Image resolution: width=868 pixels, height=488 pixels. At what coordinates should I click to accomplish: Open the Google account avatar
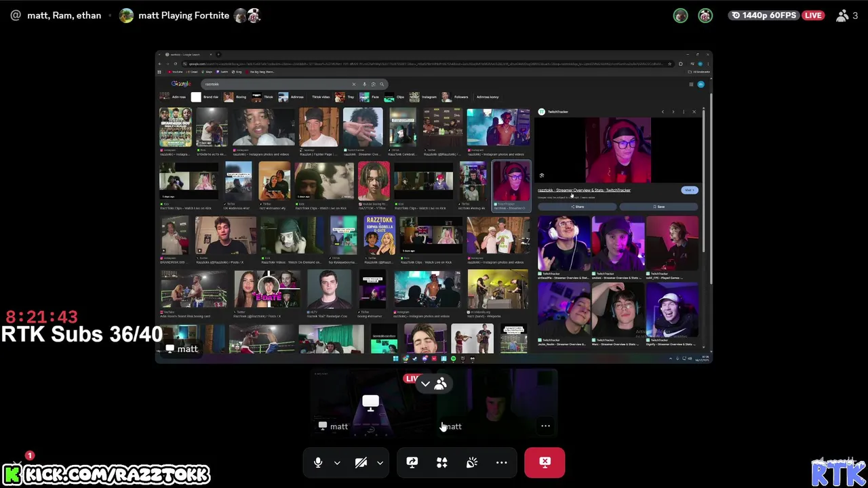click(701, 84)
